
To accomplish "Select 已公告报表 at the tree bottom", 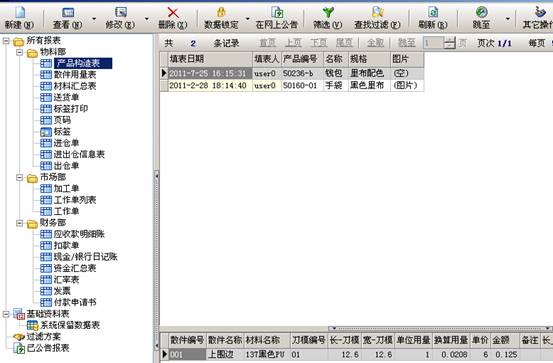I will tap(48, 348).
